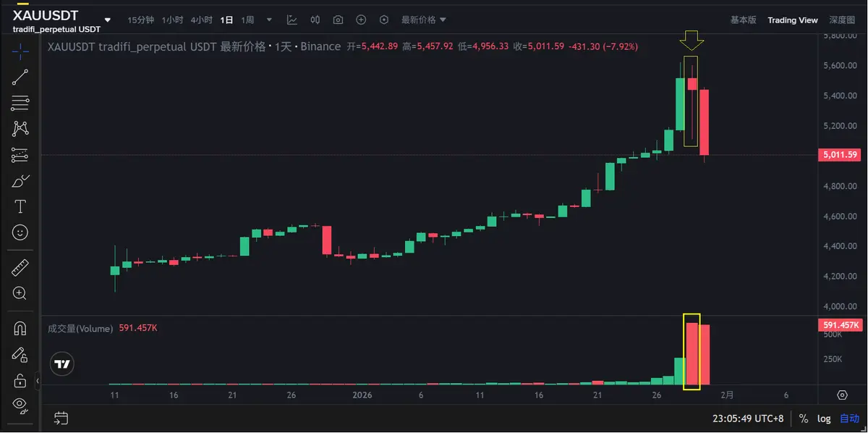Open the date range calendar icon

pos(61,418)
